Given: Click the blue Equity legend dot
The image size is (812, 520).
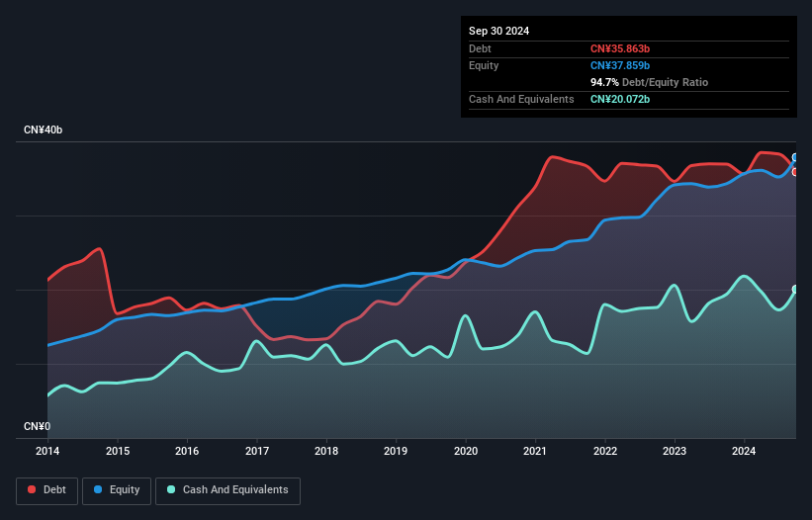Looking at the screenshot, I should pos(98,489).
